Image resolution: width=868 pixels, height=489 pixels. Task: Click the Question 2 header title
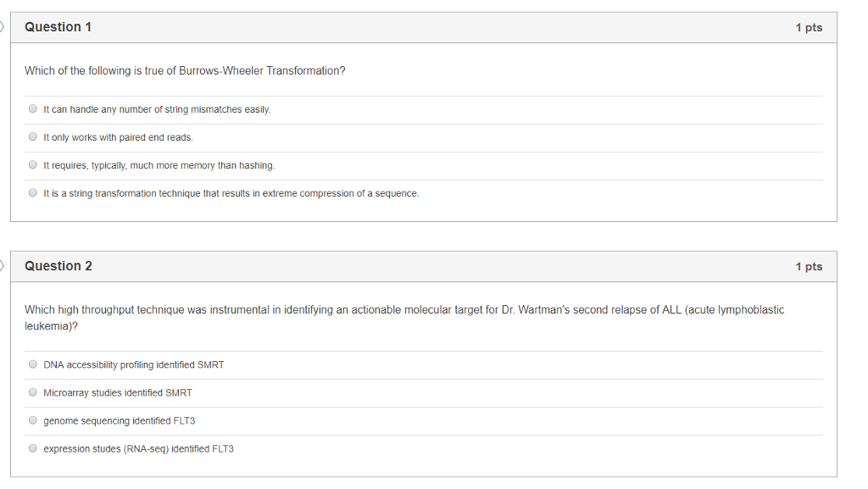tap(58, 266)
